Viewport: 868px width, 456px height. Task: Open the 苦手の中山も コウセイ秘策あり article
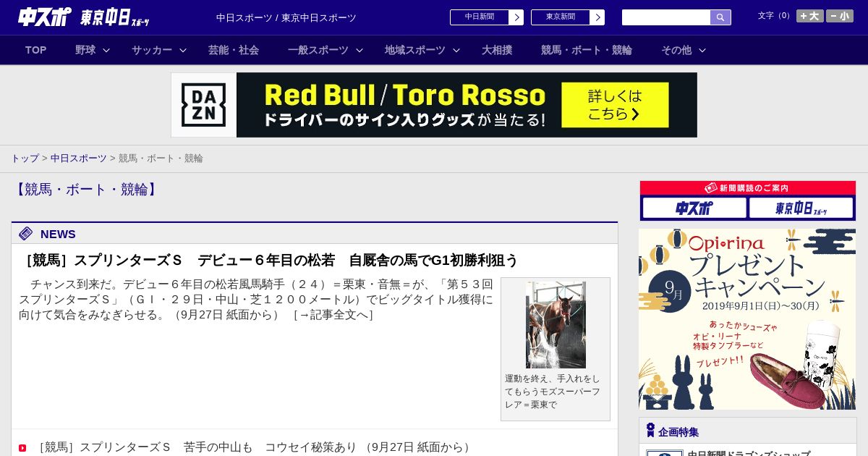pos(255,447)
